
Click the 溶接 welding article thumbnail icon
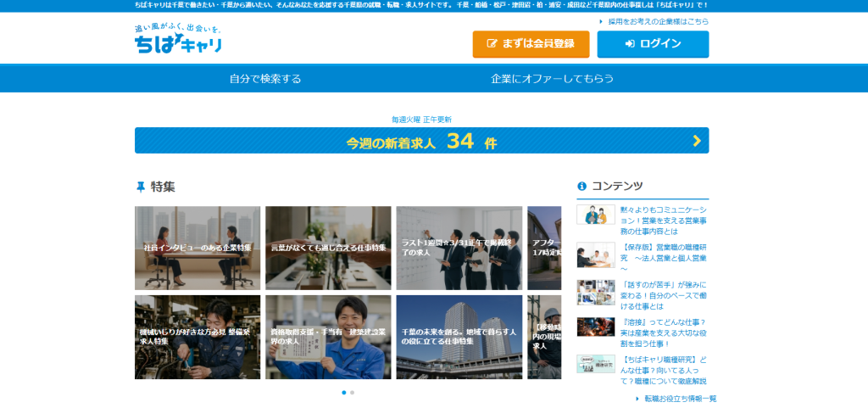pyautogui.click(x=595, y=327)
